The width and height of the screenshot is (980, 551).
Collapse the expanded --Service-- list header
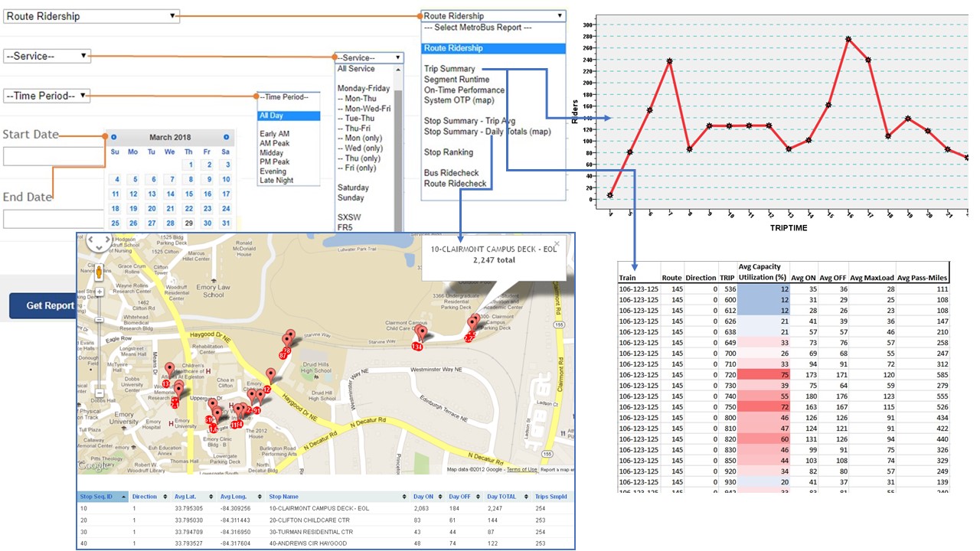[x=369, y=58]
